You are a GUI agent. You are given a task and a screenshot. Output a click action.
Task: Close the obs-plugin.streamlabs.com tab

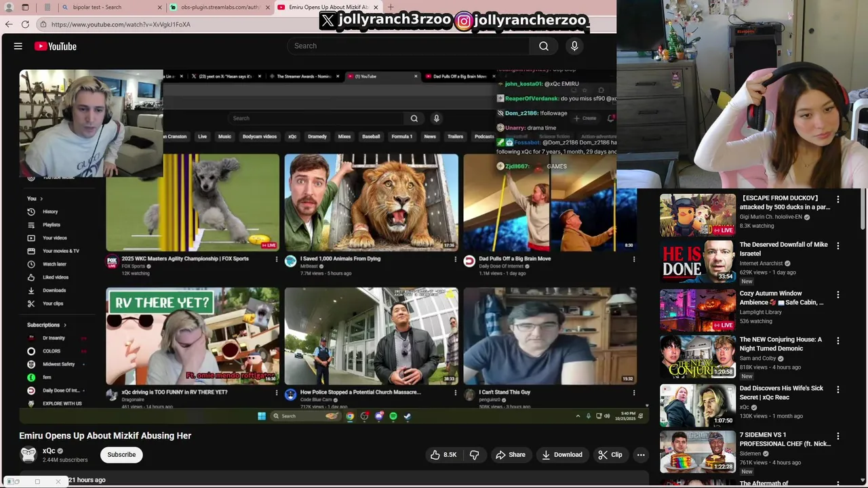point(268,7)
